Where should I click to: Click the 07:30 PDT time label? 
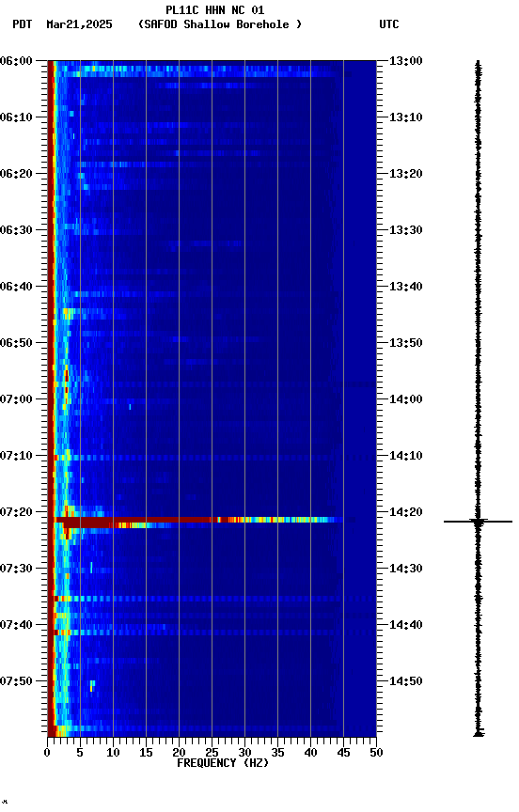tap(16, 569)
